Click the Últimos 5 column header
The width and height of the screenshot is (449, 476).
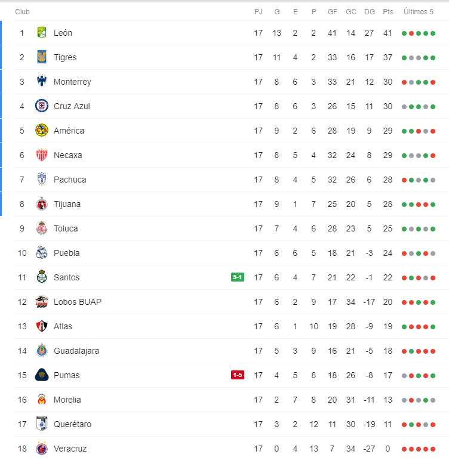(419, 12)
